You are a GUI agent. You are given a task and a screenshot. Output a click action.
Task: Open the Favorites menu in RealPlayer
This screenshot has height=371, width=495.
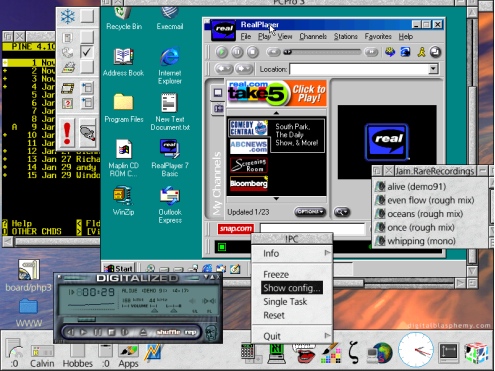tap(378, 36)
